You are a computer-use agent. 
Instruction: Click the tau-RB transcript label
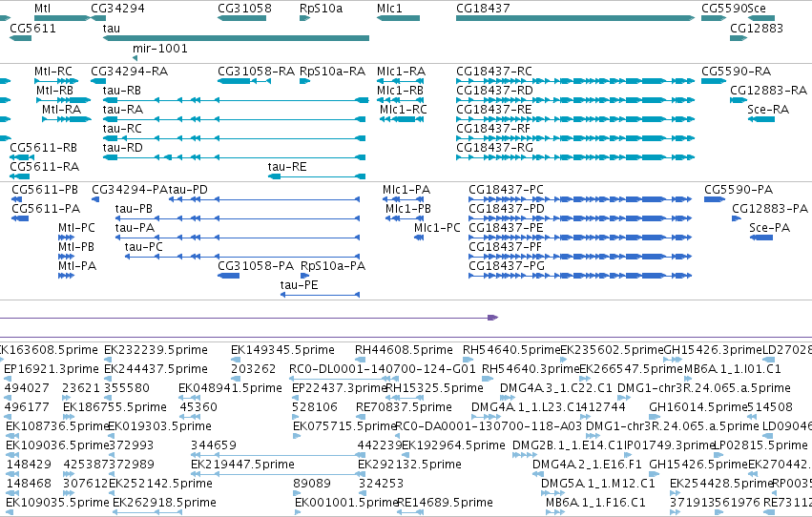(122, 90)
